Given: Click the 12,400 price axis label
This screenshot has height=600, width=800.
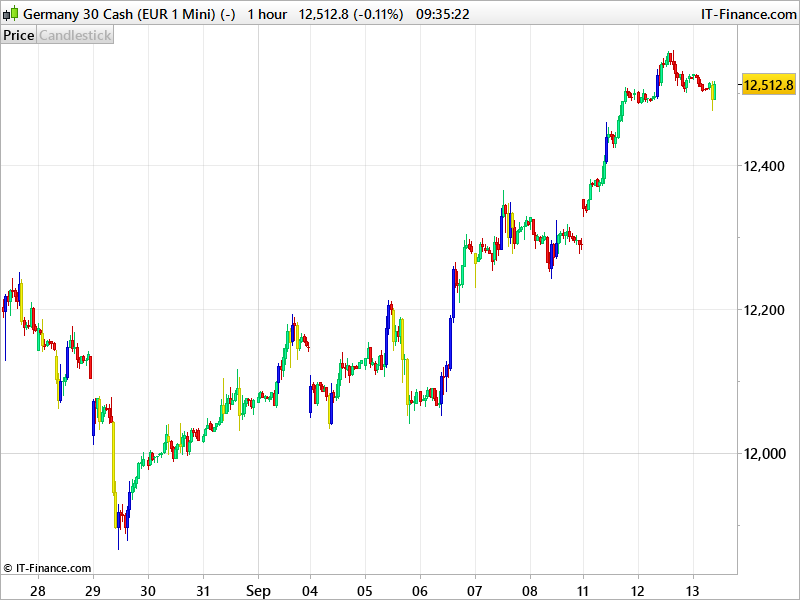Looking at the screenshot, I should coord(764,166).
